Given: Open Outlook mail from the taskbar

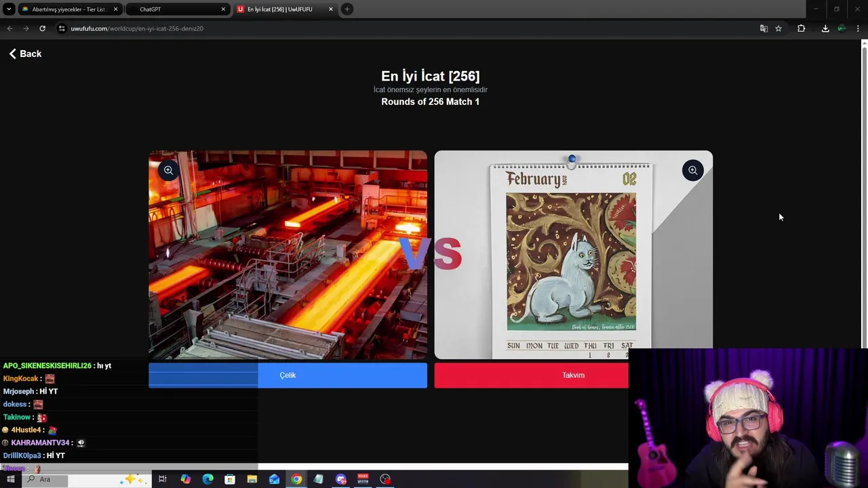Looking at the screenshot, I should (274, 479).
